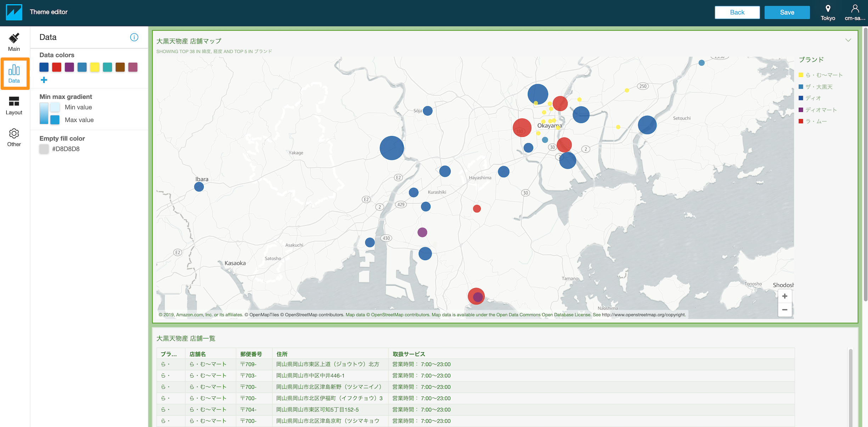This screenshot has width=868, height=427.
Task: Click the Back button
Action: tap(737, 12)
